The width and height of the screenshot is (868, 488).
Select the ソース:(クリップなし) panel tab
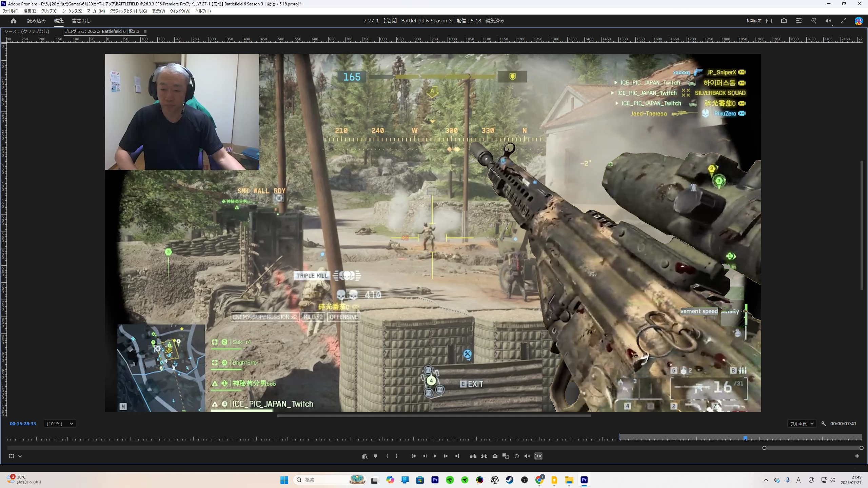(27, 32)
